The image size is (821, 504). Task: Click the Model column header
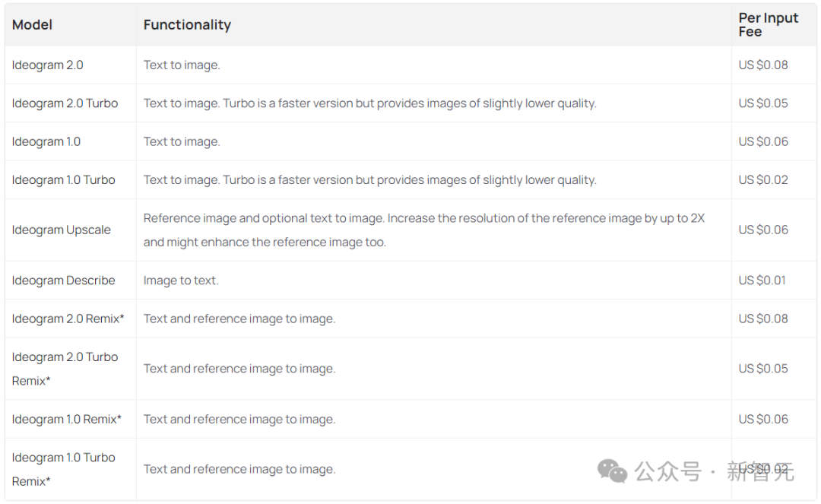click(32, 24)
